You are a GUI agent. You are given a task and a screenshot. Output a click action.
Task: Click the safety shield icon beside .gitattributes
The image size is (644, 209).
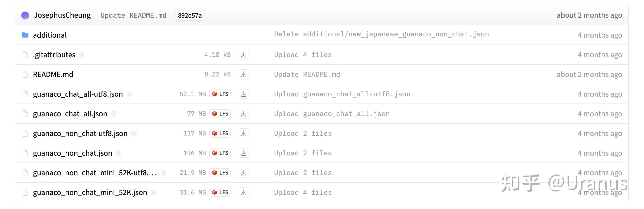[x=82, y=55]
